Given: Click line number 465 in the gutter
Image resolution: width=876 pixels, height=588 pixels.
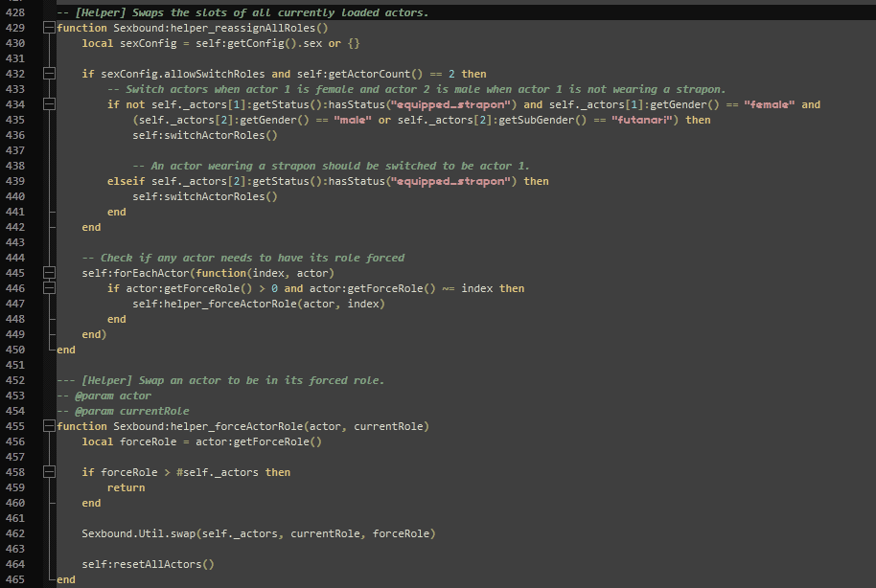Looking at the screenshot, I should coord(15,579).
